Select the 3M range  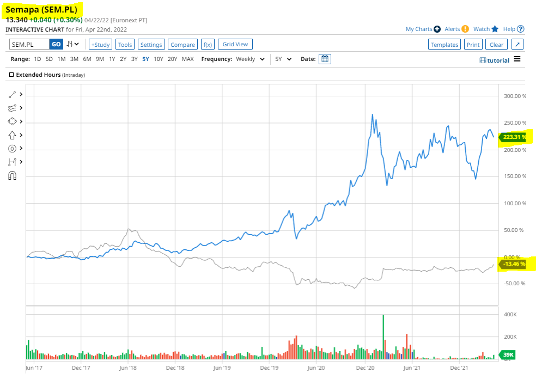coord(74,59)
